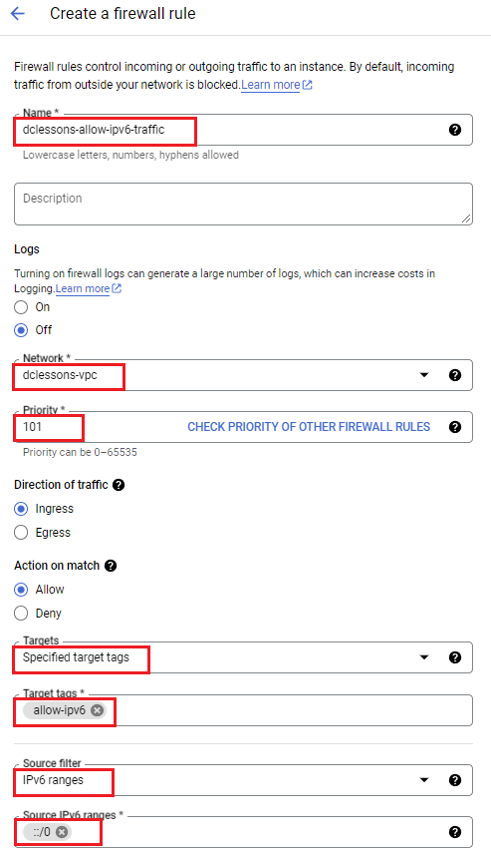Image resolution: width=491 pixels, height=852 pixels.
Task: Show help for Direction of traffic
Action: 118,485
